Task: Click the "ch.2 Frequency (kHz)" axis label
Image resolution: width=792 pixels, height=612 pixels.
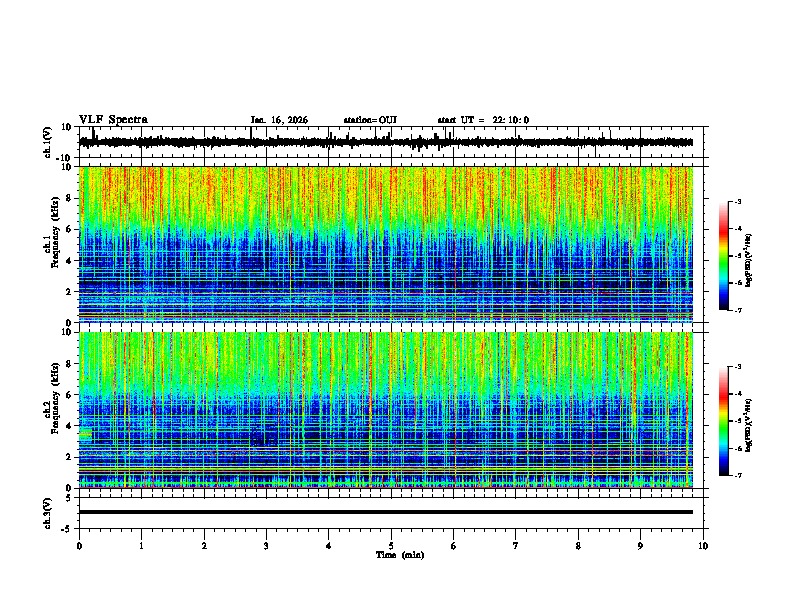Action: pos(54,398)
